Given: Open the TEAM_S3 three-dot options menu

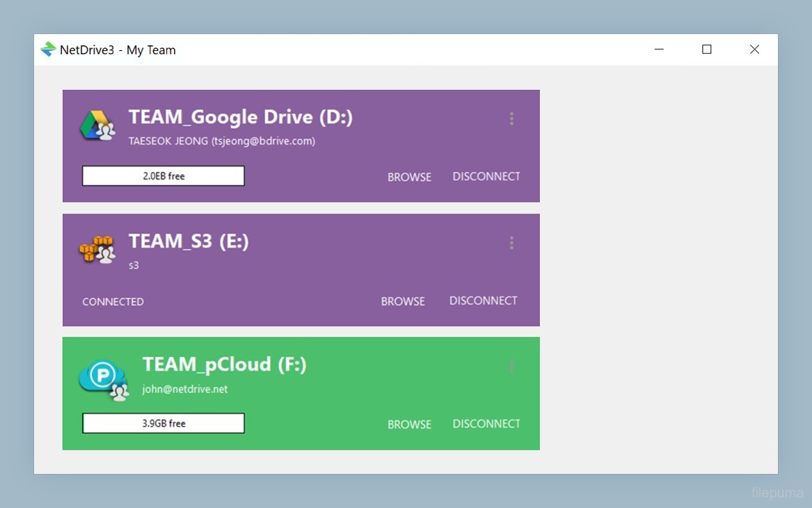Looking at the screenshot, I should coord(511,243).
